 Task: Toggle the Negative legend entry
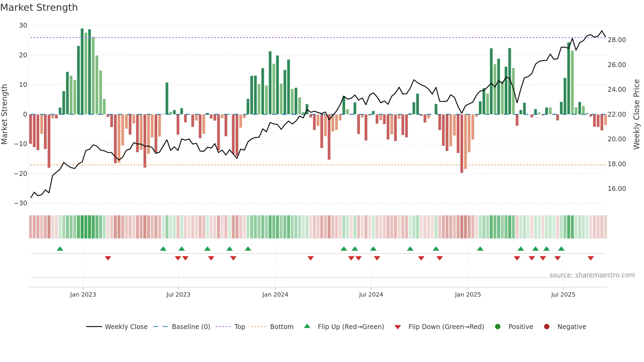pos(565,327)
